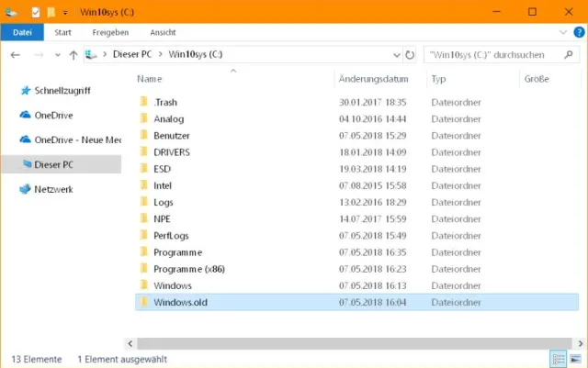Click the new folder quick access icon
Screen dimensions: 588x368
51,12
